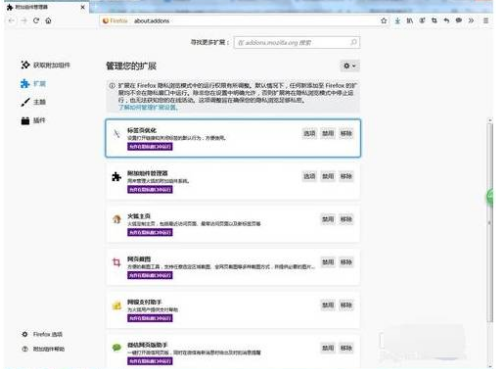This screenshot has height=369, width=496.
Task: Open 选项 for 附加组件管理器 extension
Action: pos(309,176)
